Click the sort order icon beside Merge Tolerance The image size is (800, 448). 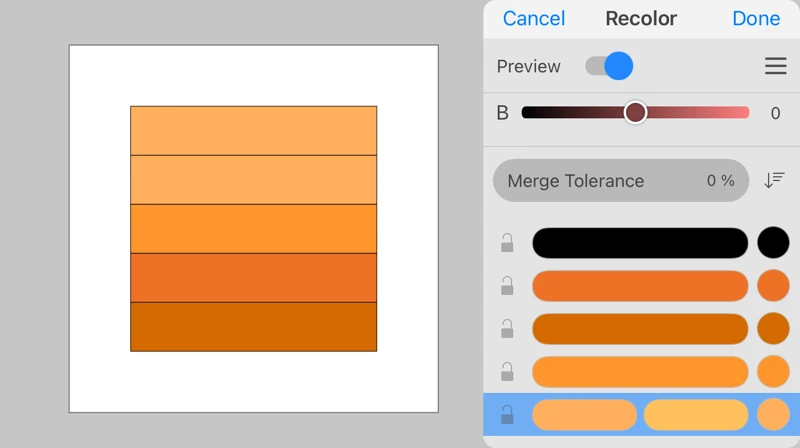point(774,180)
